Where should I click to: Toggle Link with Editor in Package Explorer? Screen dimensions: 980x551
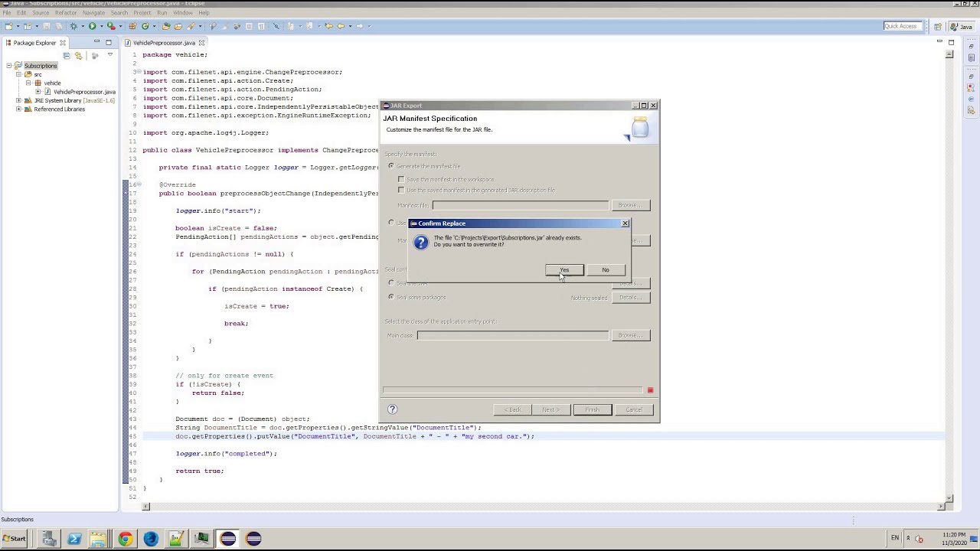[78, 56]
